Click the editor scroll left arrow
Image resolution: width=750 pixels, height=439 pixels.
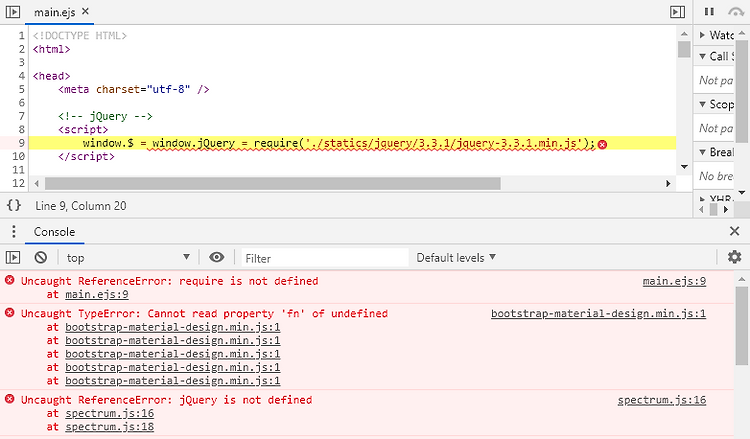pos(37,184)
